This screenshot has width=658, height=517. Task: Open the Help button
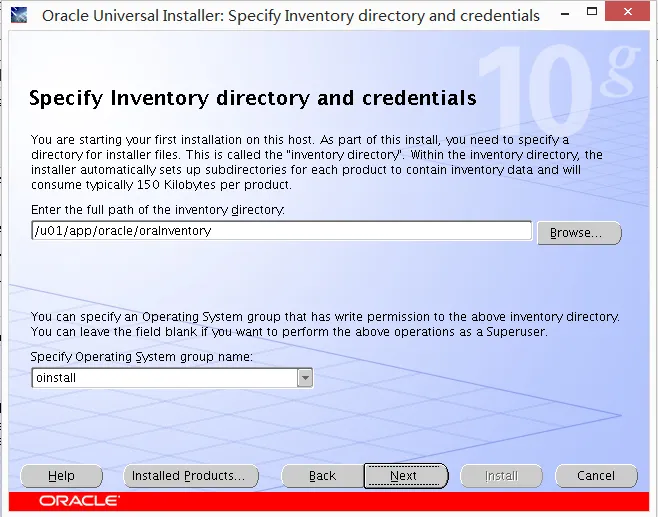(x=61, y=475)
